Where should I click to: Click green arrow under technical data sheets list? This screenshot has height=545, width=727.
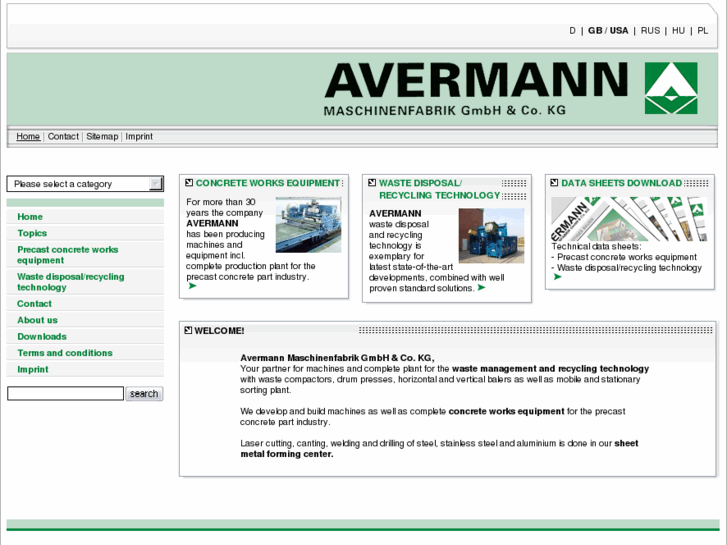[557, 277]
